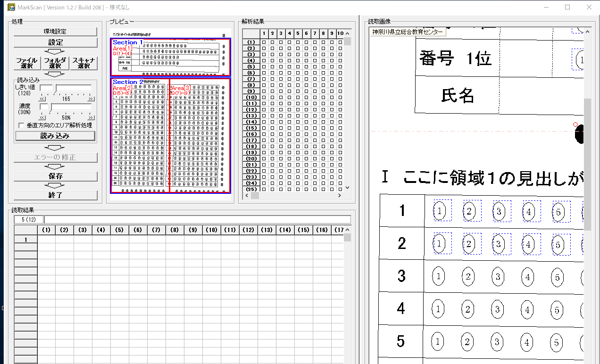Viewport: 600px width, 364px height.
Task: Click the 保存 save button
Action: coord(55,176)
